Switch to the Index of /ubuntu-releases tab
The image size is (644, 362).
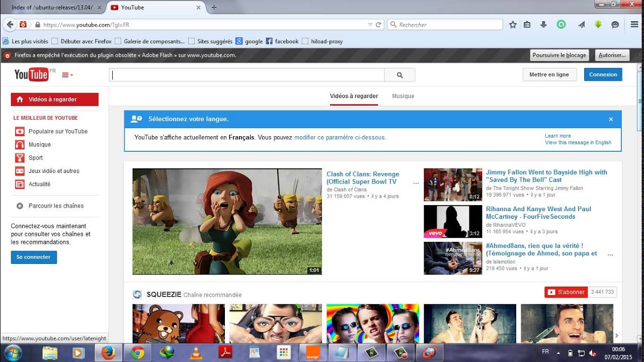click(x=52, y=8)
